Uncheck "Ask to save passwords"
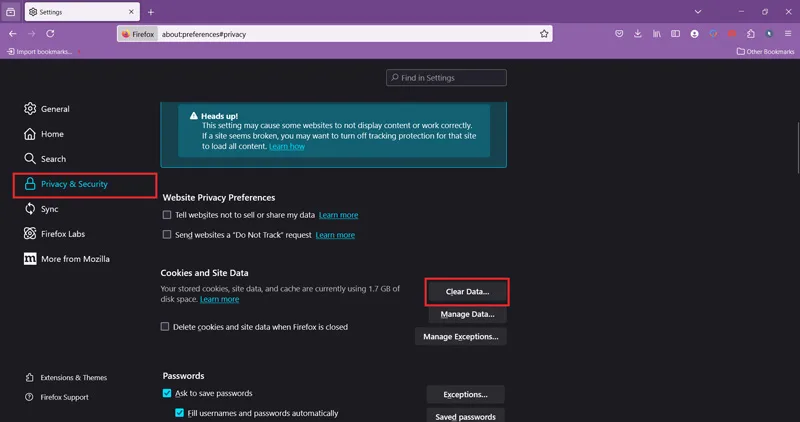800x422 pixels. coord(167,393)
